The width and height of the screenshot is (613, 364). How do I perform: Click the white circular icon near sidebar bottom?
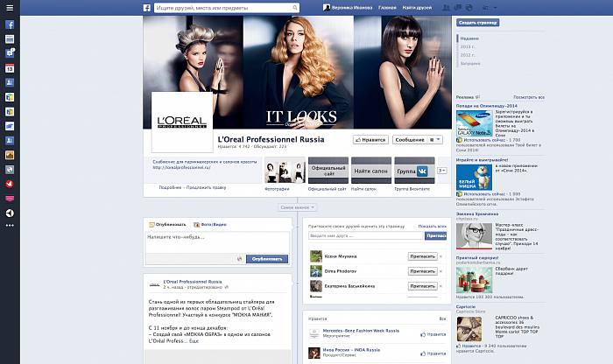point(10,213)
